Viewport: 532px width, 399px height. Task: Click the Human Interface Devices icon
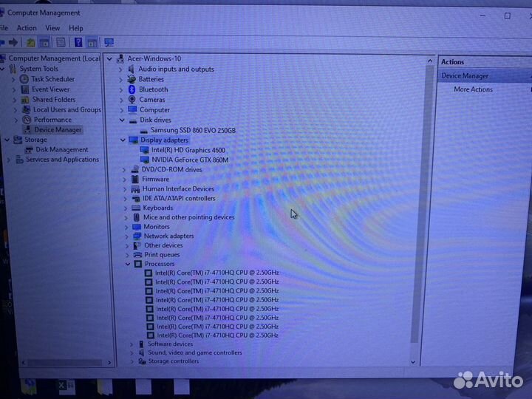tap(135, 188)
